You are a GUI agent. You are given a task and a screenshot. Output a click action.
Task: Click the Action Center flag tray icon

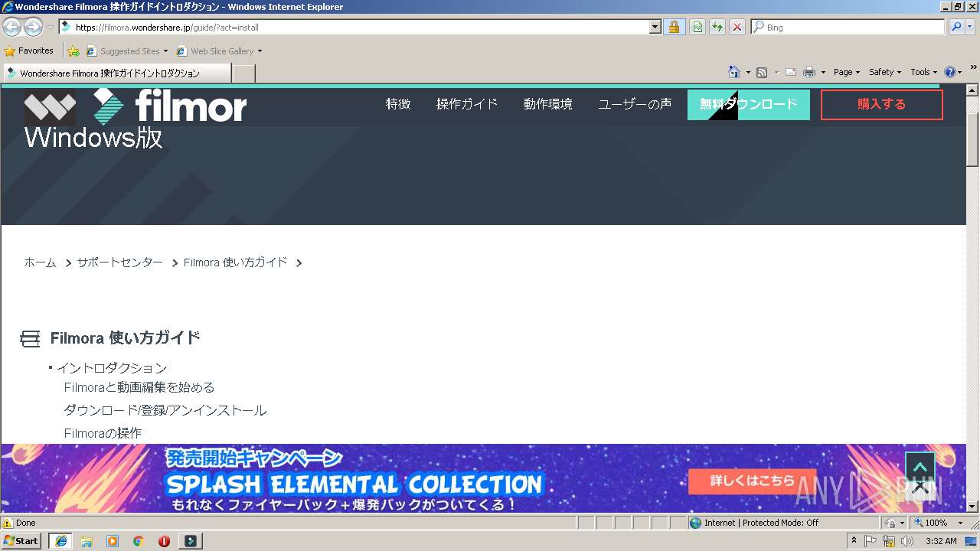[x=871, y=541]
